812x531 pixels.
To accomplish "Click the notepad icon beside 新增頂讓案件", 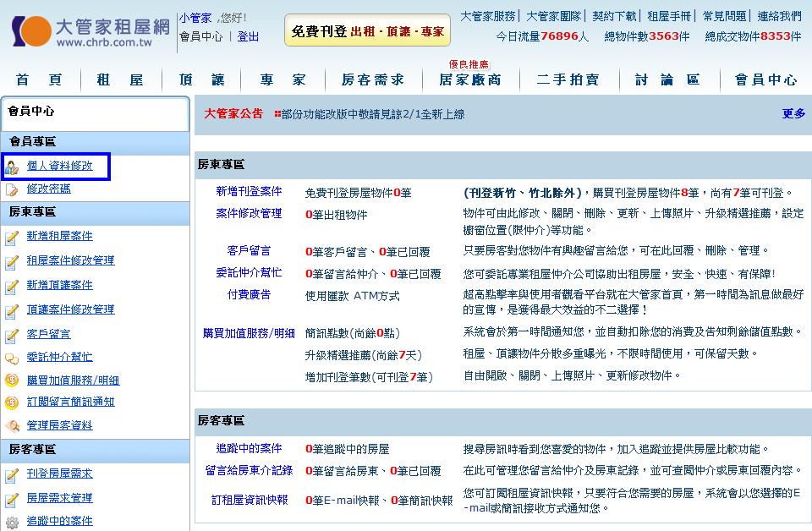I will [x=12, y=286].
